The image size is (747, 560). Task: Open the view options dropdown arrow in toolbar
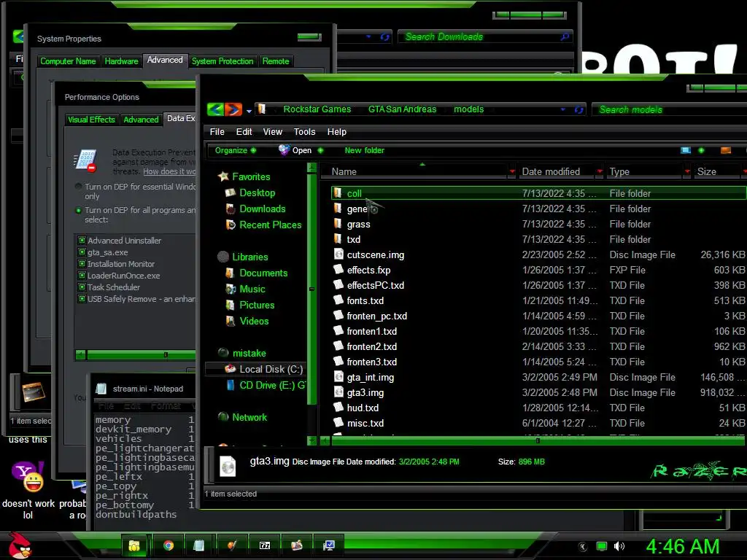point(701,150)
